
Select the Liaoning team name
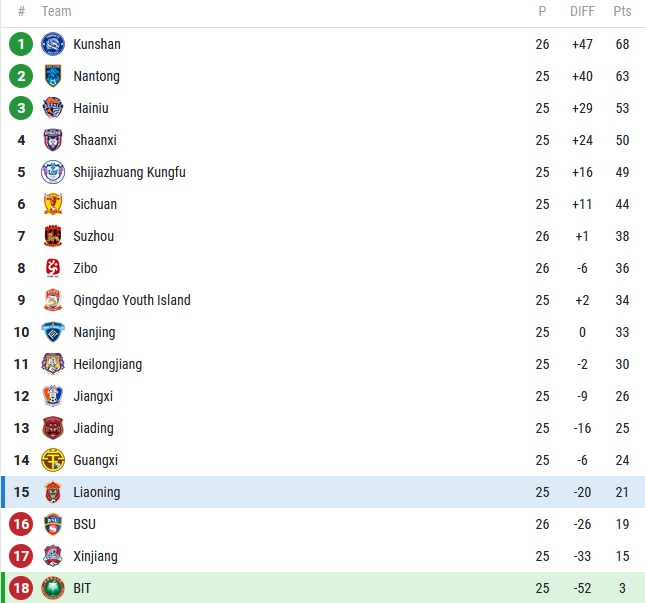click(96, 492)
